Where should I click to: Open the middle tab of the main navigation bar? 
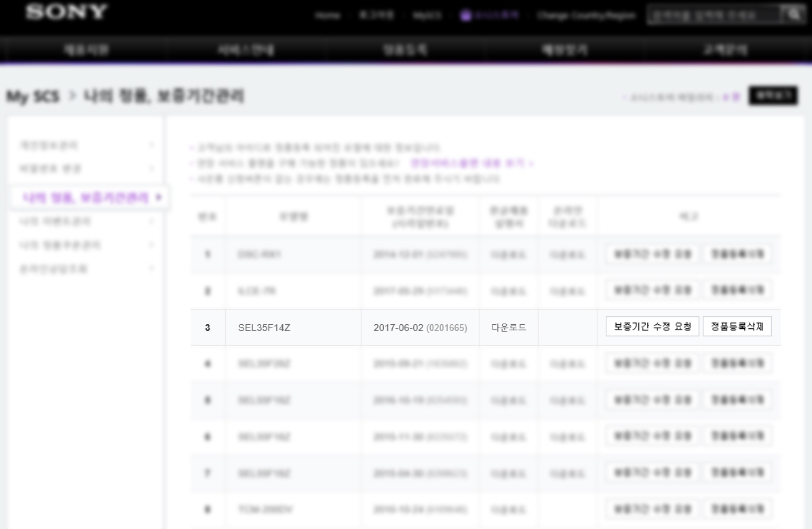(x=405, y=50)
